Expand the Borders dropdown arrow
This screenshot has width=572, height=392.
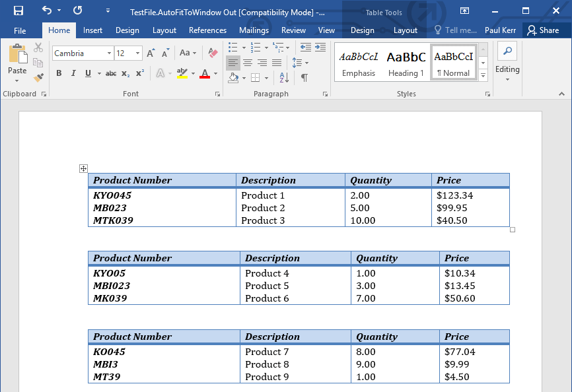tap(266, 78)
